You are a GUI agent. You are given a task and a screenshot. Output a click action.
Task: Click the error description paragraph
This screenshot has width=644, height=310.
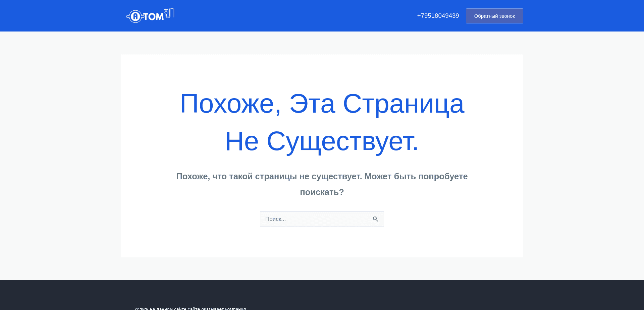(322, 184)
